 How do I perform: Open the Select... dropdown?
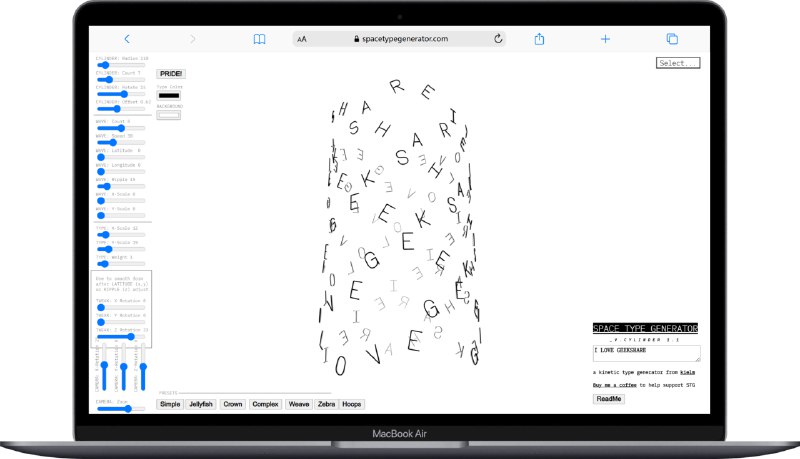tap(677, 63)
